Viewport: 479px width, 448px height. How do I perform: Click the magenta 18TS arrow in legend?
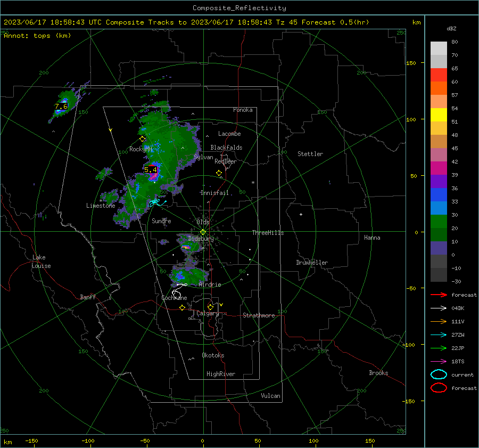pyautogui.click(x=439, y=362)
